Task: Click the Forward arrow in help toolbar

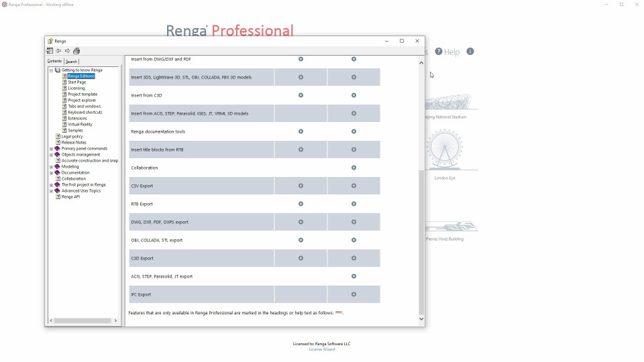Action: click(67, 51)
